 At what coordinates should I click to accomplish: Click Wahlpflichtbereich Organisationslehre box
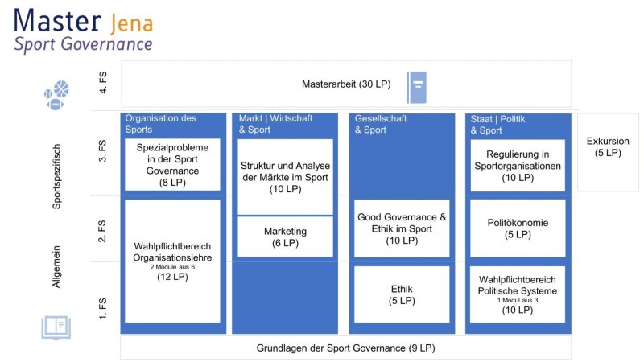point(172,261)
